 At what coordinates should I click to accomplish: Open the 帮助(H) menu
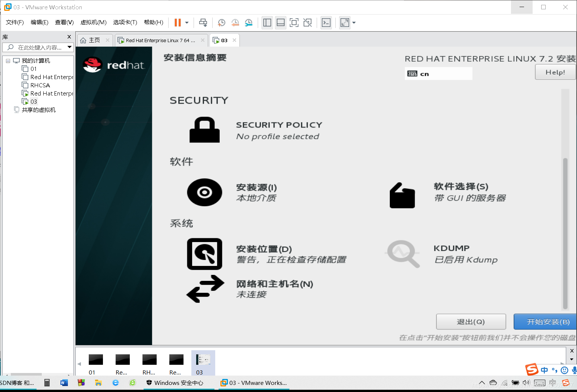click(153, 22)
